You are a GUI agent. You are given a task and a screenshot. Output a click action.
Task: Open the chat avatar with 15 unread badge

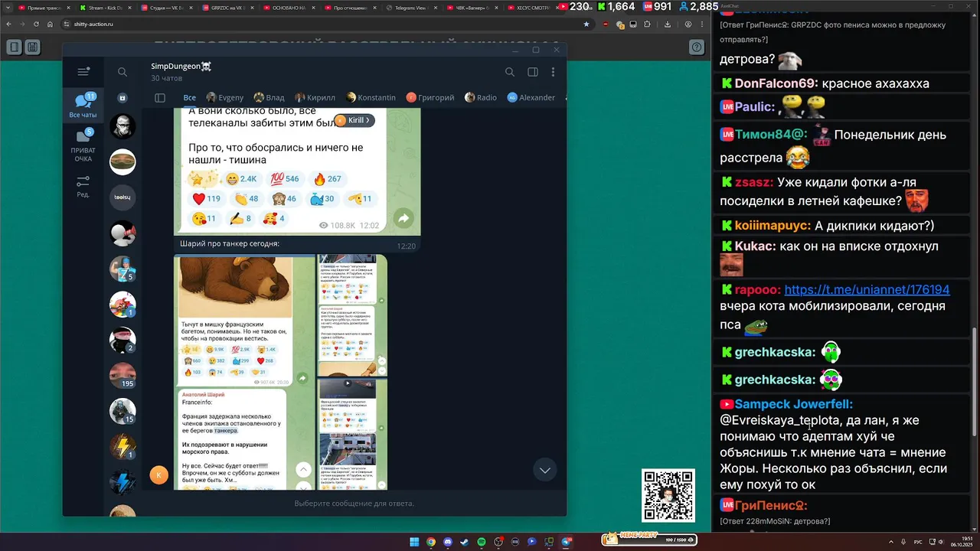click(x=122, y=411)
